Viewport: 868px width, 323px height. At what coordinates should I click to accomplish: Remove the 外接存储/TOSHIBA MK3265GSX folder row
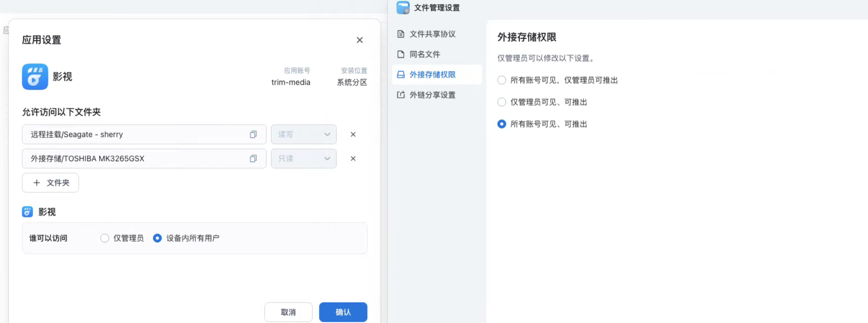click(353, 158)
